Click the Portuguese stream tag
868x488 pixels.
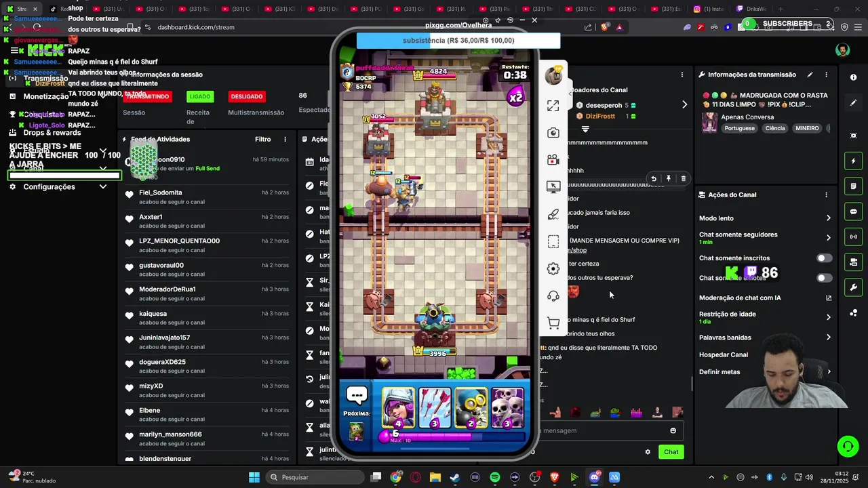point(739,128)
